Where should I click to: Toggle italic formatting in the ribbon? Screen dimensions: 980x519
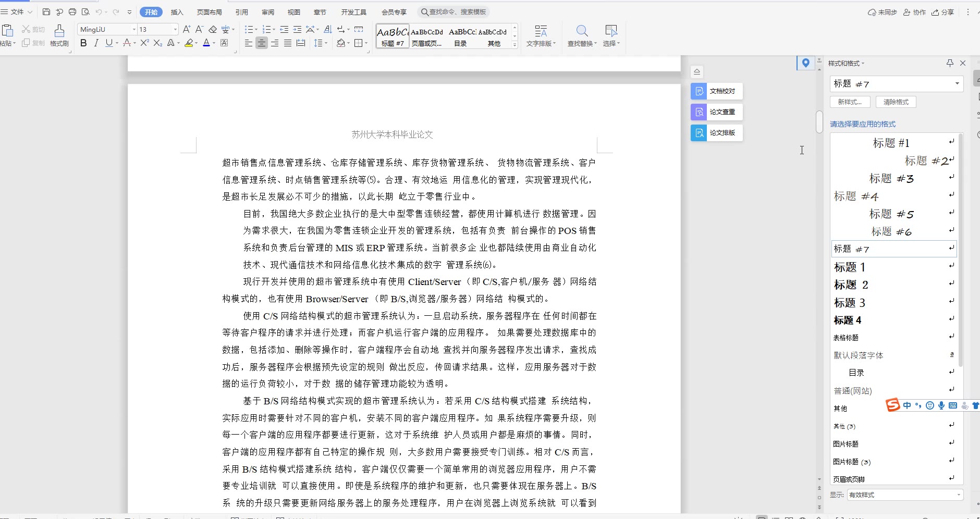96,43
